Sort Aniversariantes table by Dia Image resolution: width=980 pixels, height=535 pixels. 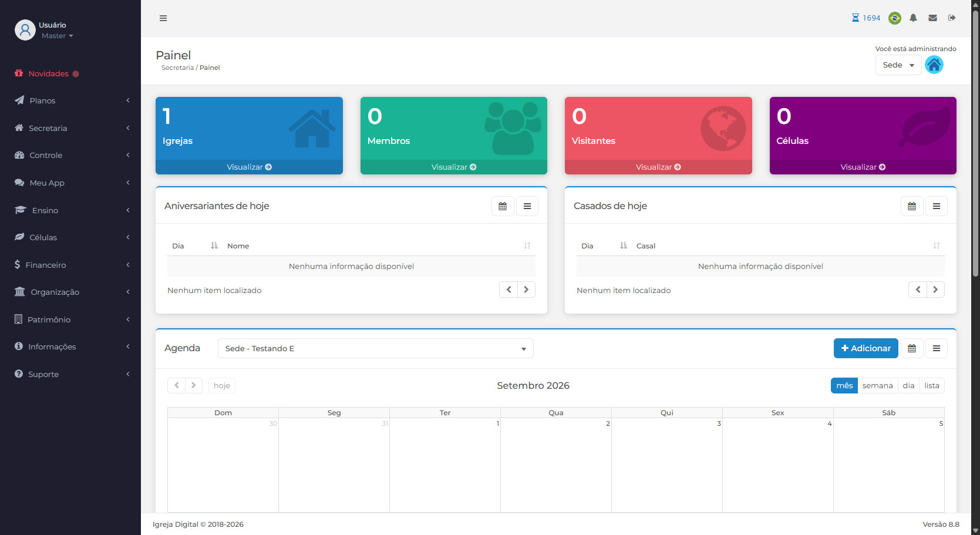195,246
